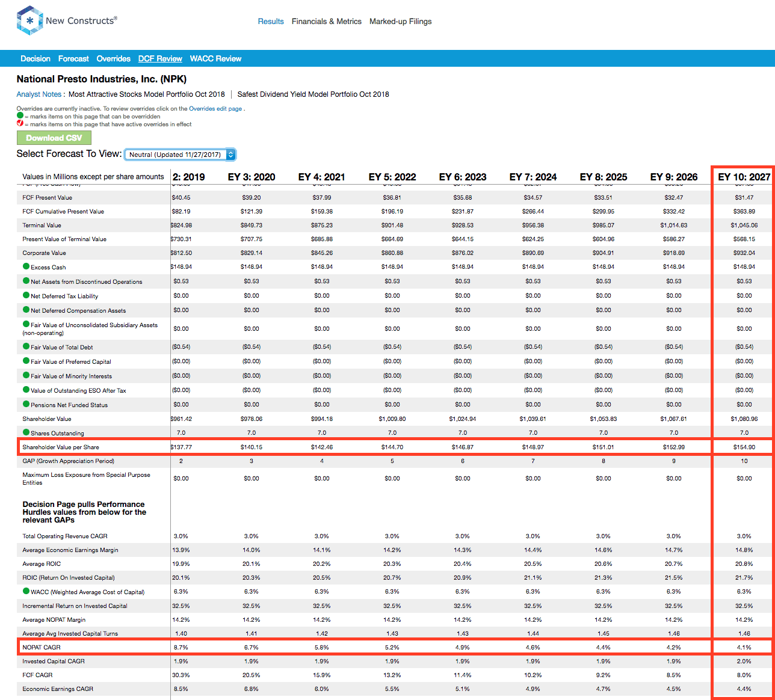The width and height of the screenshot is (775, 700).
Task: Open the Overrides edit page link
Action: [215, 109]
